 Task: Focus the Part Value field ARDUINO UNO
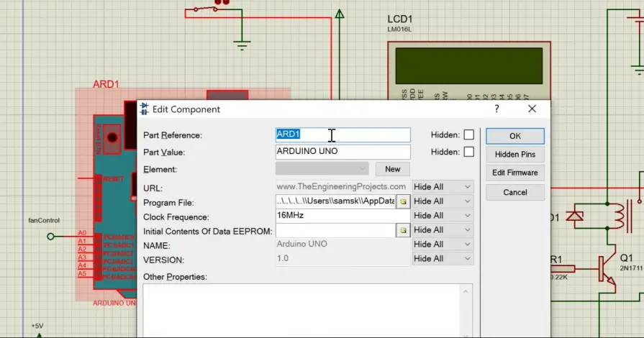343,152
